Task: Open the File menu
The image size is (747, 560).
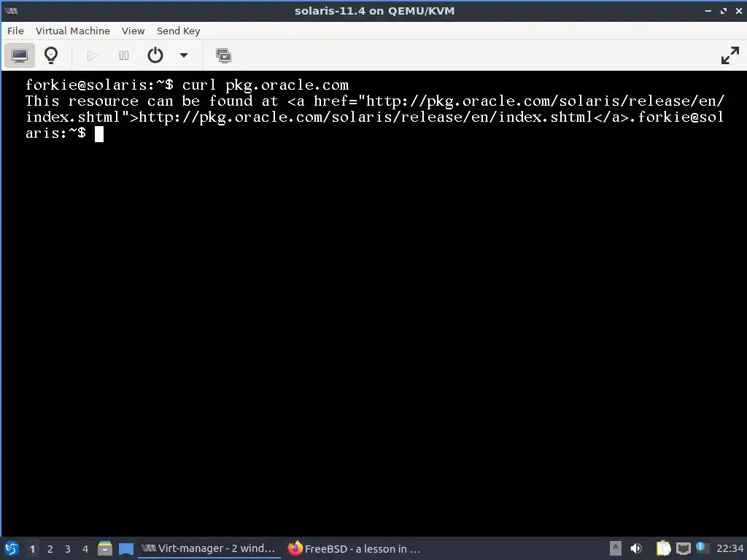Action: click(15, 31)
